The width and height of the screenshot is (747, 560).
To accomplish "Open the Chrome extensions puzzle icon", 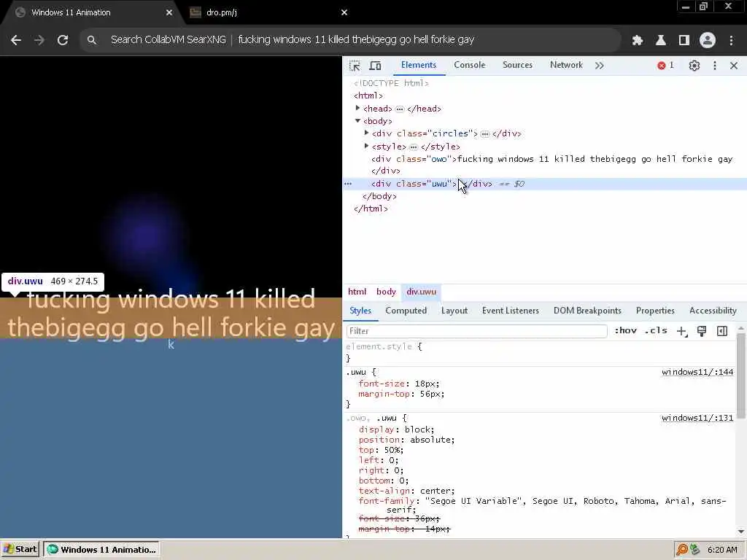I will pos(638,41).
